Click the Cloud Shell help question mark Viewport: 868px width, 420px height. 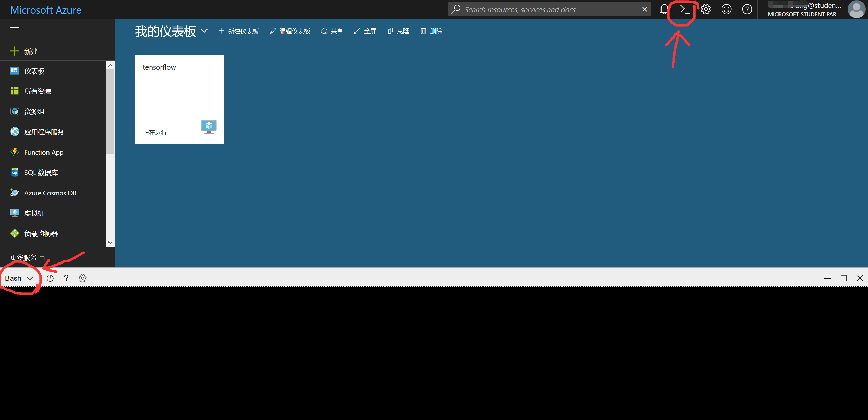coord(66,278)
